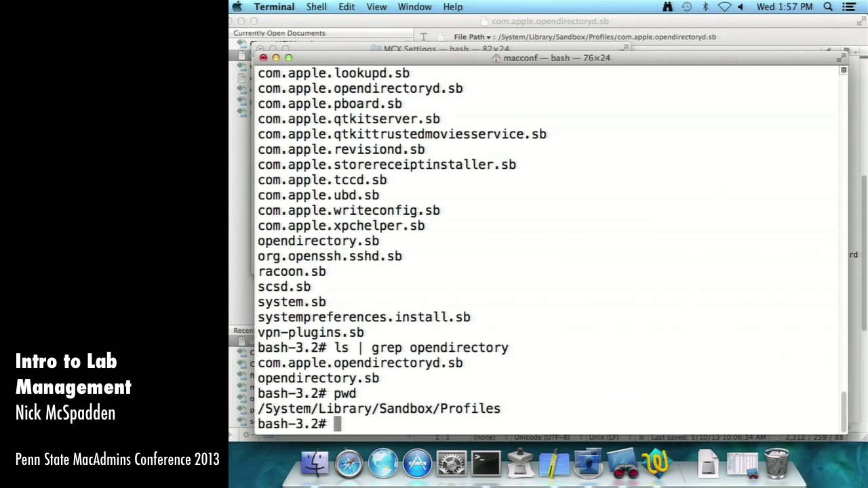
Task: Click com.apple.writeconfig.sb in terminal
Action: (x=349, y=210)
